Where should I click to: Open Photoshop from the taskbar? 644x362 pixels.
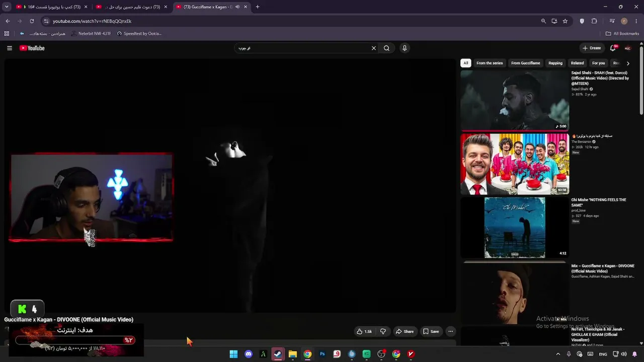pyautogui.click(x=322, y=354)
